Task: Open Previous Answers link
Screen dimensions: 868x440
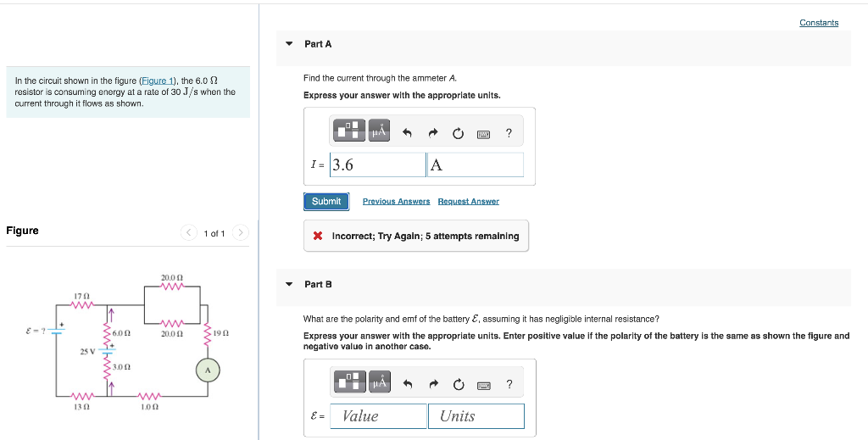Action: [396, 202]
